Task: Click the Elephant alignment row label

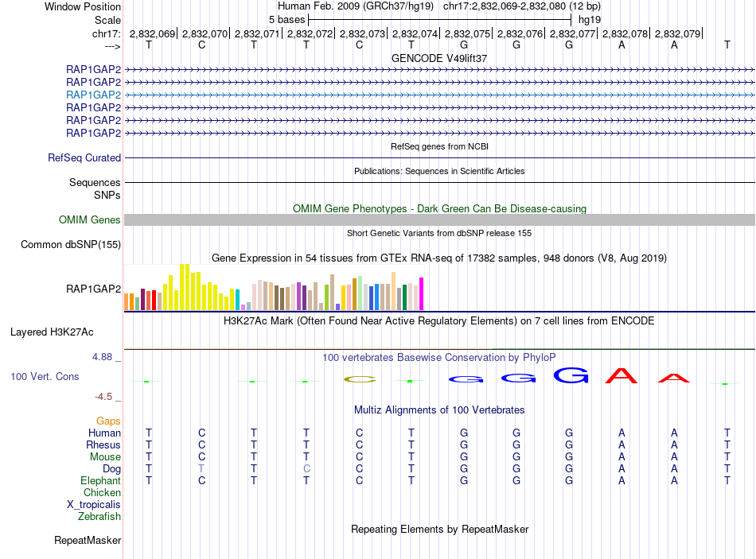Action: pos(100,480)
